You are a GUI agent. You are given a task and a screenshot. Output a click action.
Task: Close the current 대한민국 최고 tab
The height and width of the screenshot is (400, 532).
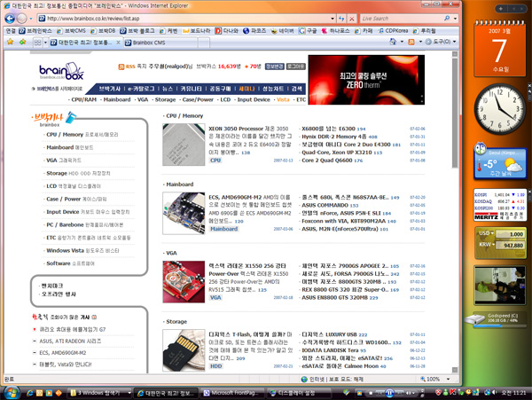pos(118,43)
